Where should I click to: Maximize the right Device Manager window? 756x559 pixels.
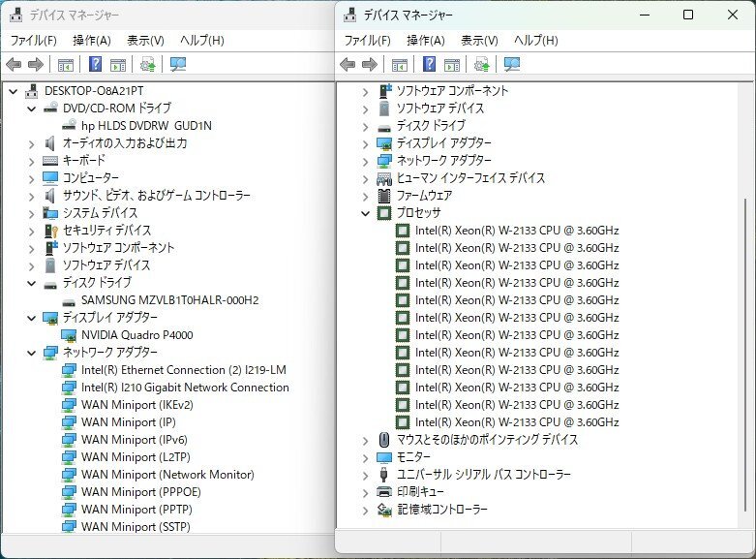pos(688,15)
